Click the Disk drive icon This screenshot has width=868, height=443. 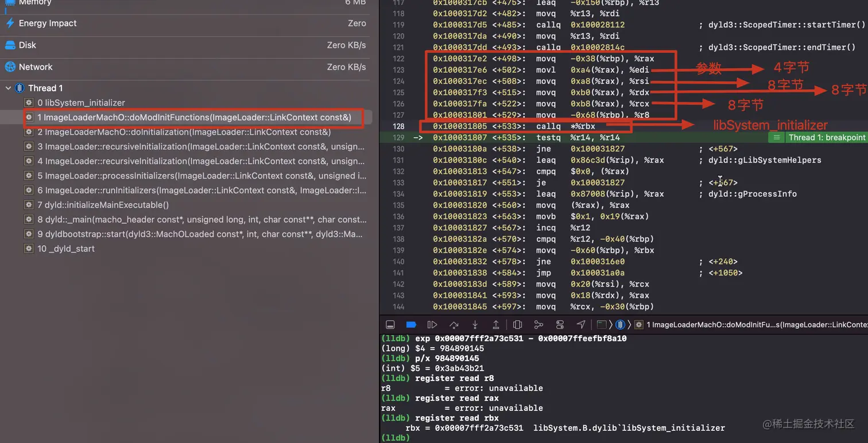[x=10, y=45]
